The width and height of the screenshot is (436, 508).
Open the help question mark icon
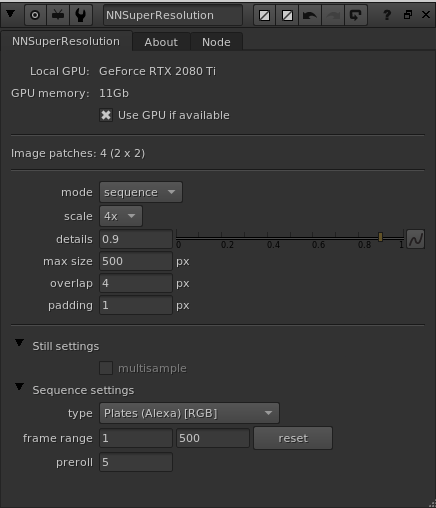(387, 15)
